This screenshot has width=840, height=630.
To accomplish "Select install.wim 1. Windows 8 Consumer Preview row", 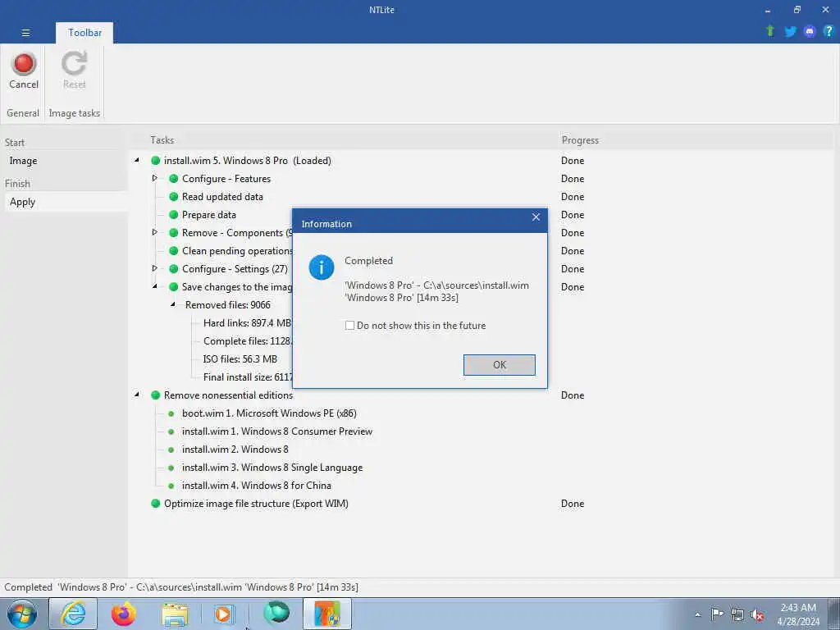I will click(x=277, y=431).
